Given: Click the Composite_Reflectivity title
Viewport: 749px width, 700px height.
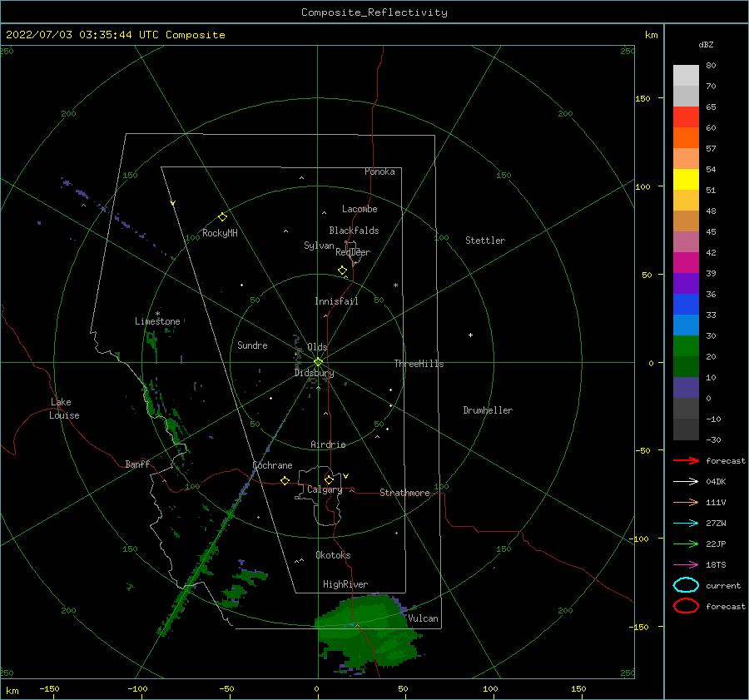Looking at the screenshot, I should coord(374,12).
